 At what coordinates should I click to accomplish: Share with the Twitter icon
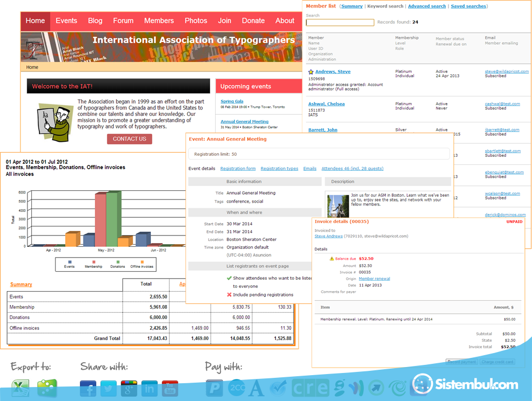point(108,389)
